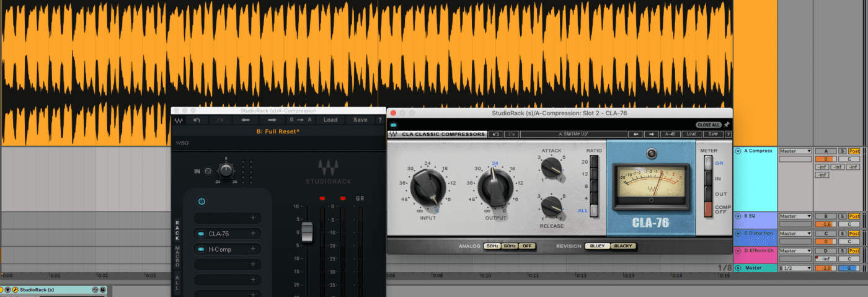This screenshot has height=297, width=868.
Task: Select the BLUEY revision
Action: tap(598, 246)
